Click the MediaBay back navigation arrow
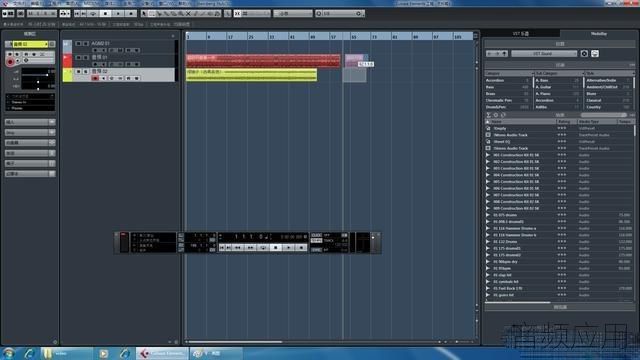This screenshot has width=640, height=360. [490, 53]
